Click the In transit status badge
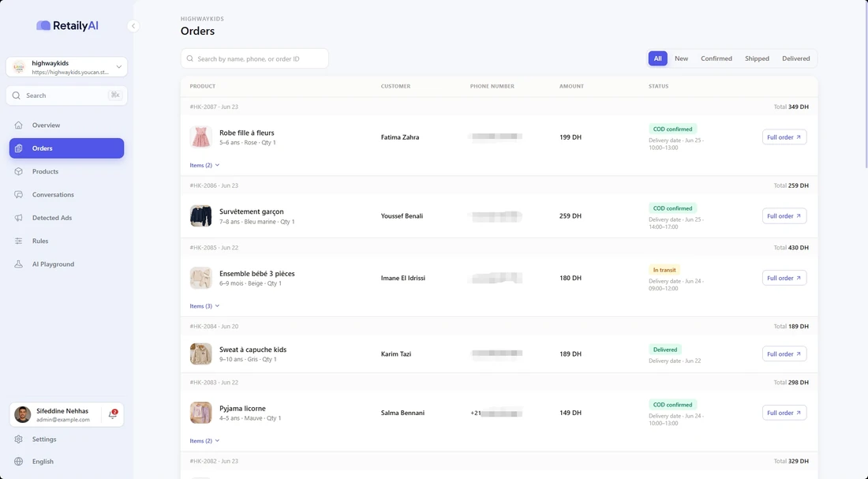This screenshot has width=868, height=479. point(664,270)
